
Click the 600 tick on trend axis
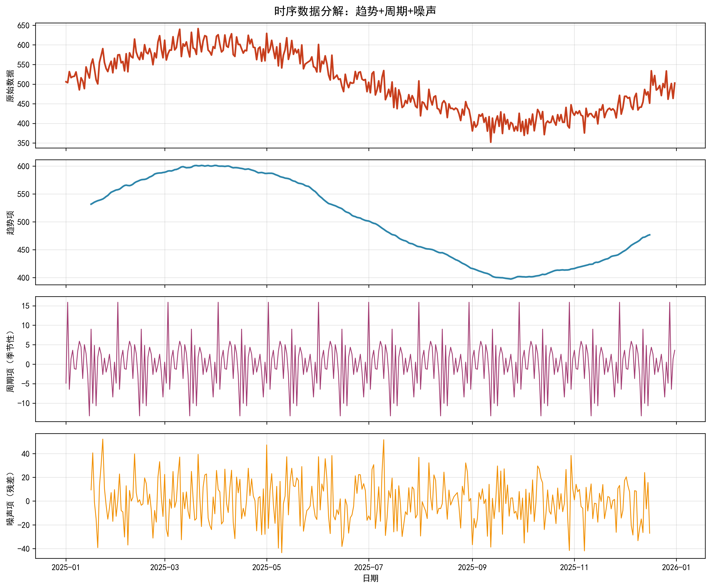(23, 166)
